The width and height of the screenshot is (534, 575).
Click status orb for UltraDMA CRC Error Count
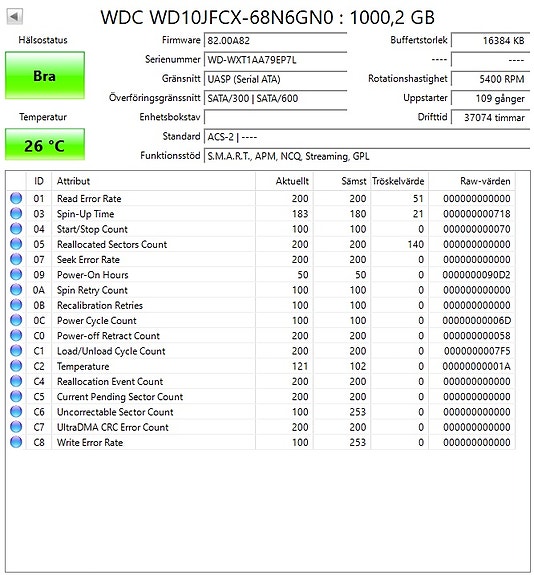(16, 427)
